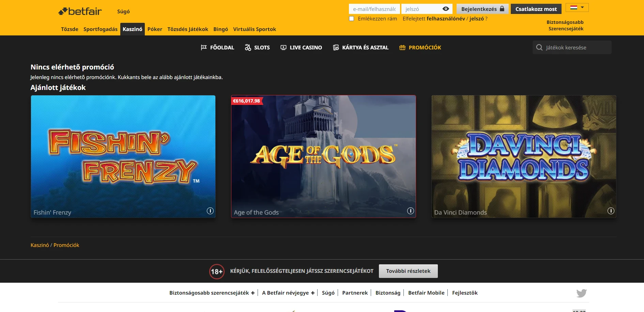Click the search magnifier icon

click(x=539, y=47)
